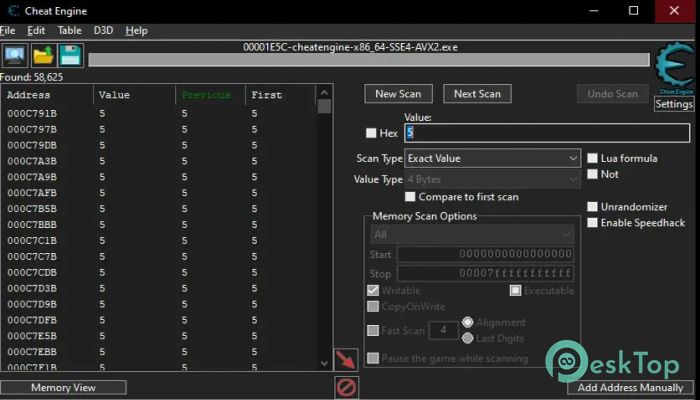Image resolution: width=700 pixels, height=400 pixels.
Task: Click Add Address Manually
Action: [630, 388]
